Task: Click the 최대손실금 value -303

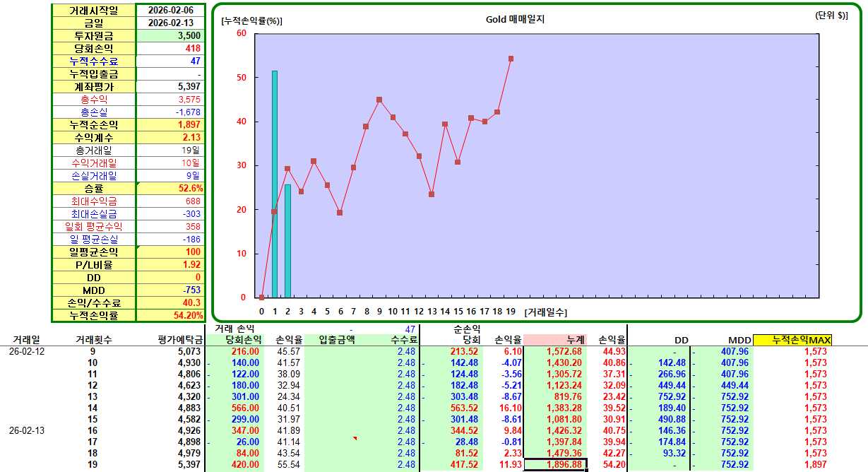Action: click(x=170, y=213)
